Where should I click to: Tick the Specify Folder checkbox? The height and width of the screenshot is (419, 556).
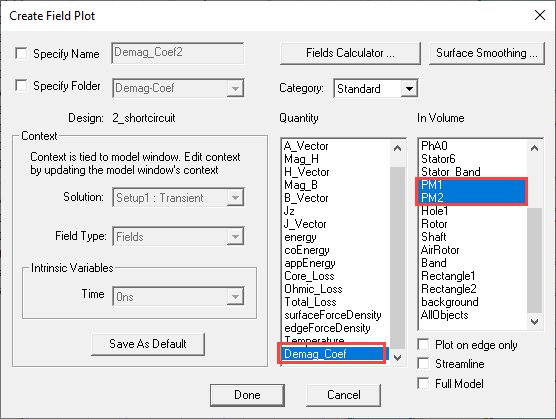click(x=21, y=85)
